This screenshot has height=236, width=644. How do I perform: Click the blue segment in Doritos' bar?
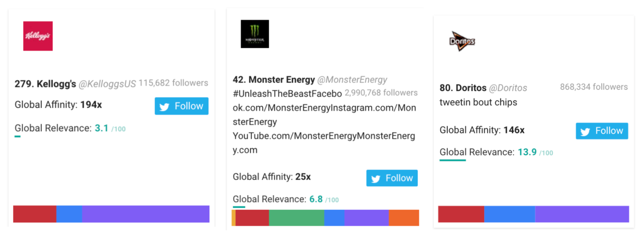click(510, 214)
